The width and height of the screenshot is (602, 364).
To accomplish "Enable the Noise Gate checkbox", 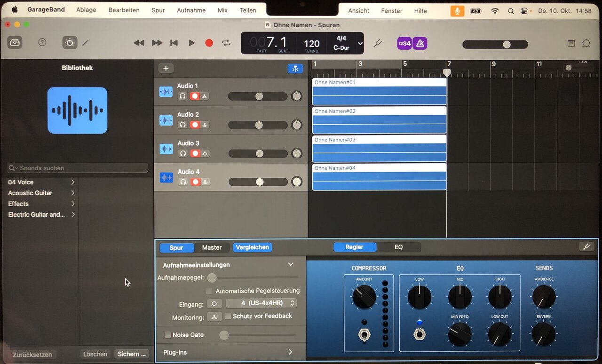I will [x=167, y=335].
